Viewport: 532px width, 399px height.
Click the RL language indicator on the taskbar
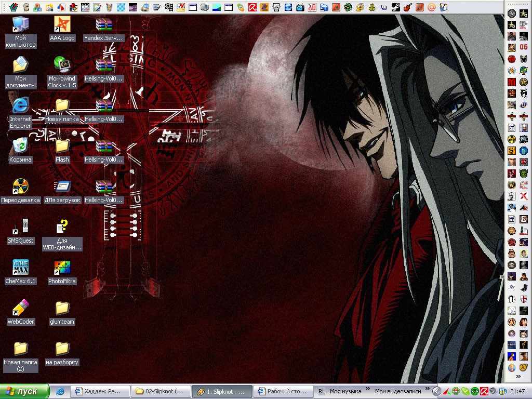click(x=322, y=392)
